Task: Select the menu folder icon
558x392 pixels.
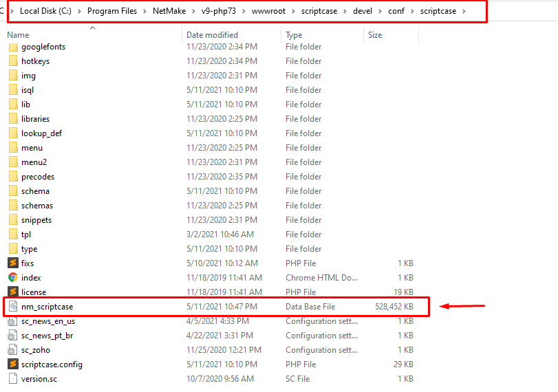Action: (x=13, y=148)
